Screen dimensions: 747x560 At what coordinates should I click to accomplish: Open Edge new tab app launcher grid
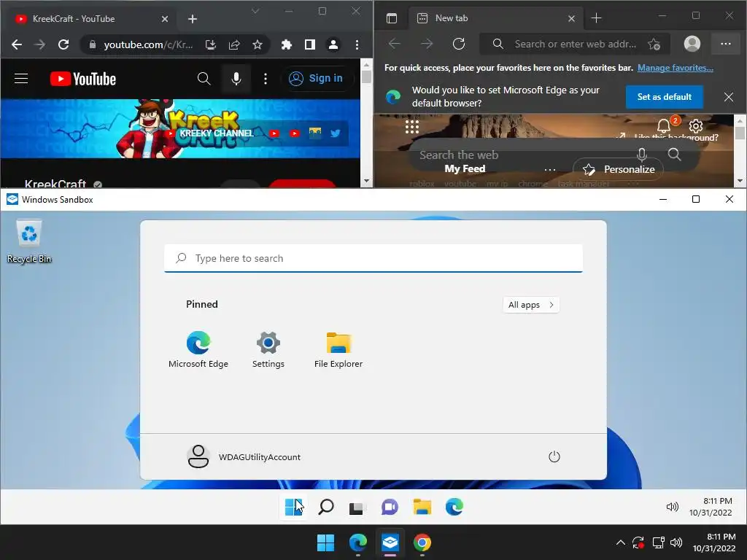412,127
